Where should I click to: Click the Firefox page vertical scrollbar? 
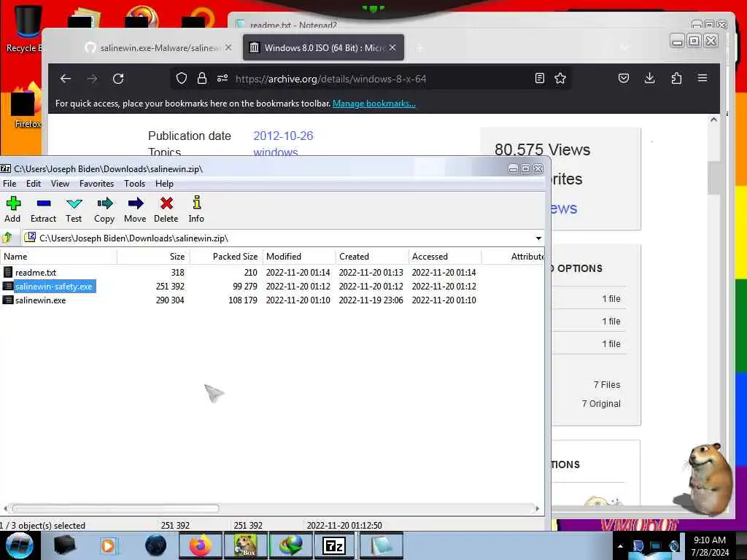(713, 178)
